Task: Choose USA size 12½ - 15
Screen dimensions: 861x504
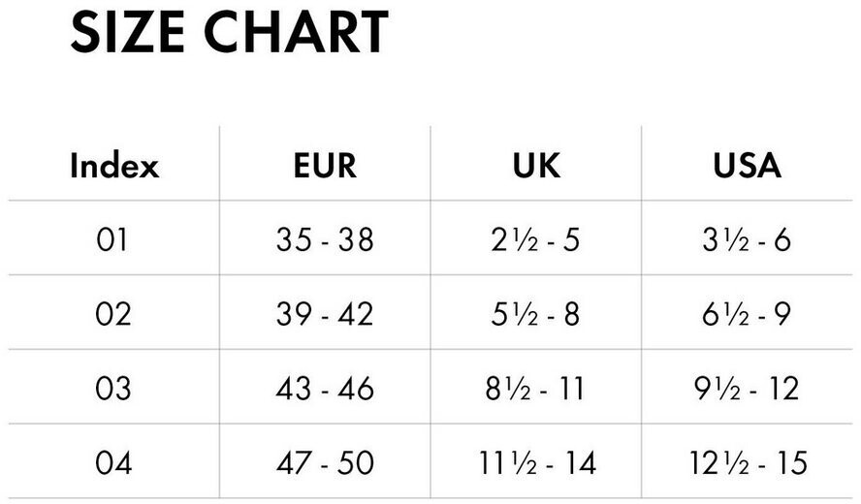Action: tap(747, 462)
